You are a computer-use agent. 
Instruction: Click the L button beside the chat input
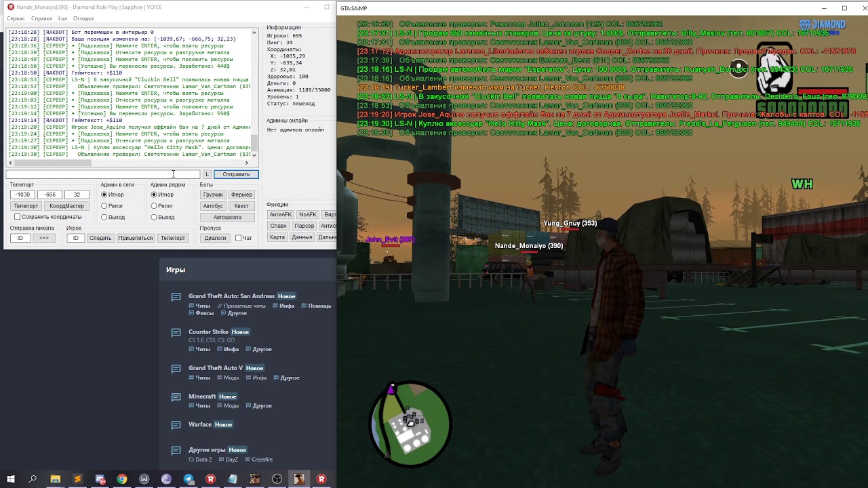click(x=207, y=174)
